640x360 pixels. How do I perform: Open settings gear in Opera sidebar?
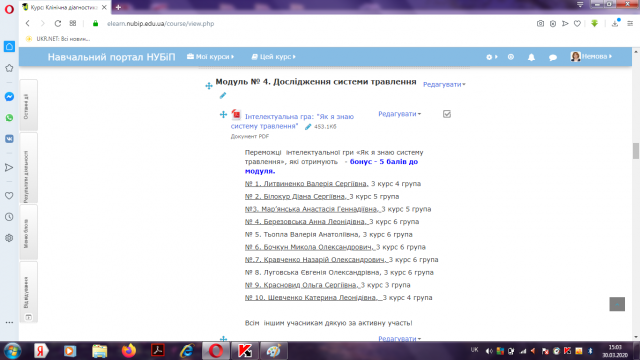click(9, 238)
